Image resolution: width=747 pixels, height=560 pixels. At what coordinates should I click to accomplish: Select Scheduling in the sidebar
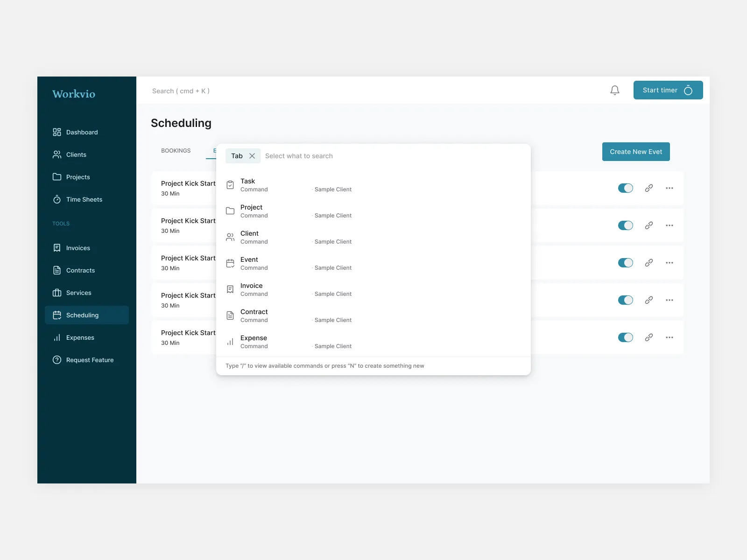coord(87,315)
